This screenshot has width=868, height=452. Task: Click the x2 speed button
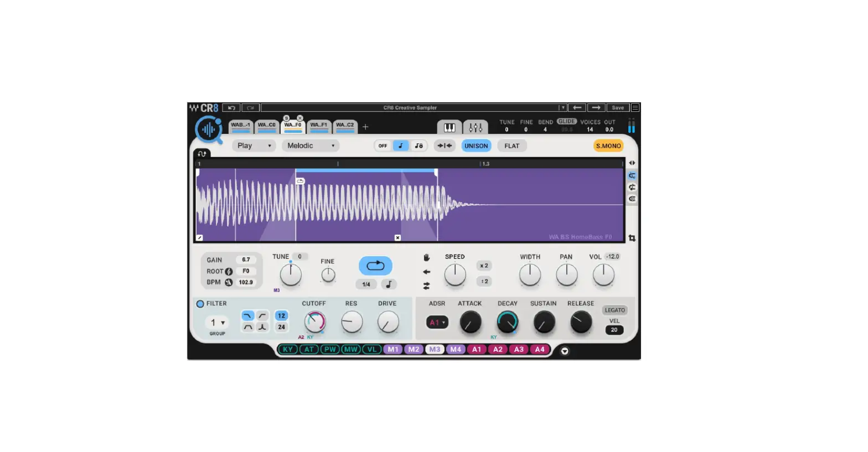[x=484, y=266]
